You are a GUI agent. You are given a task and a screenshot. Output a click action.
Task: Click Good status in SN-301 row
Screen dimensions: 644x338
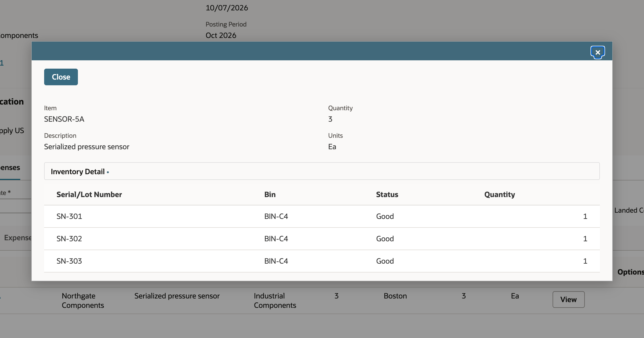coord(385,216)
